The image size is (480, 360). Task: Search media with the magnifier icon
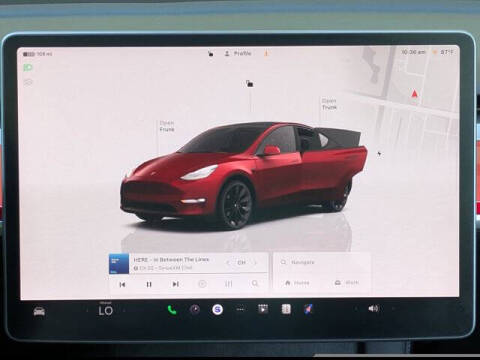255,284
